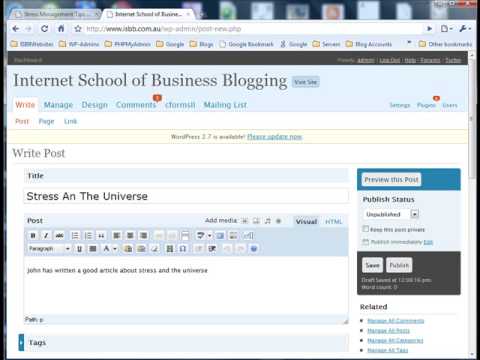
Task: Open the text color dropdown arrow
Action: click(x=115, y=249)
